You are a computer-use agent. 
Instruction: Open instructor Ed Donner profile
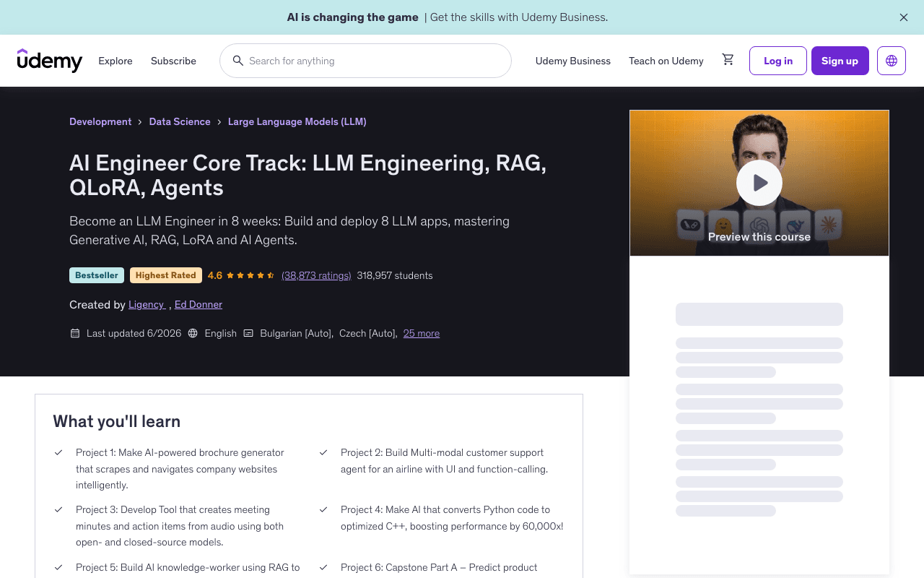point(199,305)
